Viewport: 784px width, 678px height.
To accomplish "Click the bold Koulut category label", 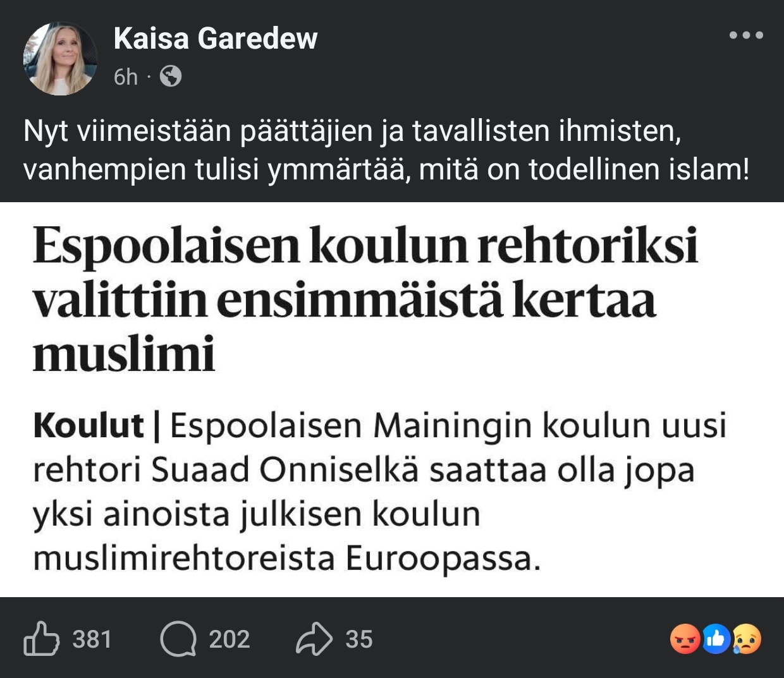I will 89,425.
